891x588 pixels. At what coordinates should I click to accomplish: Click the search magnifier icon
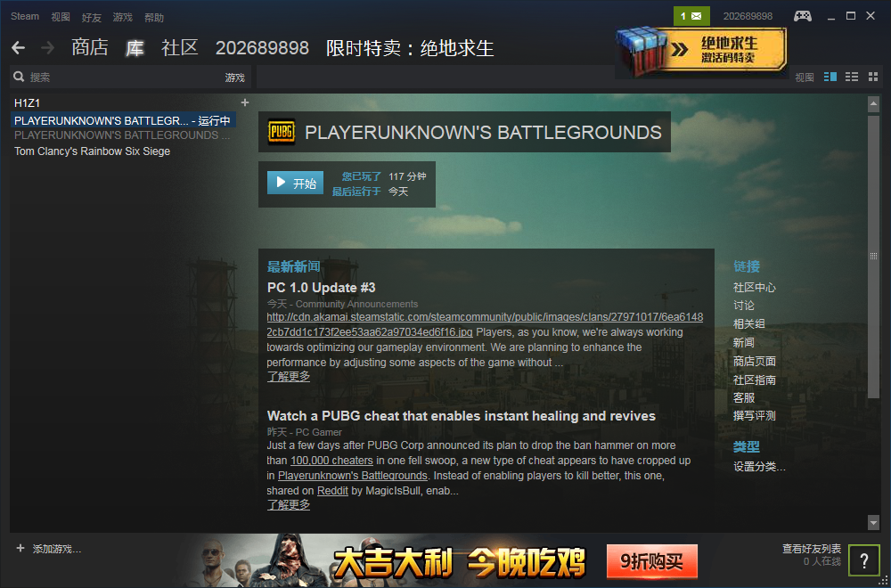point(19,77)
